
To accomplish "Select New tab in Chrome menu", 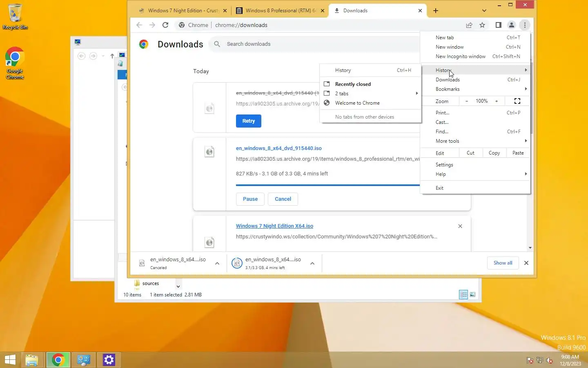I will click(475, 37).
